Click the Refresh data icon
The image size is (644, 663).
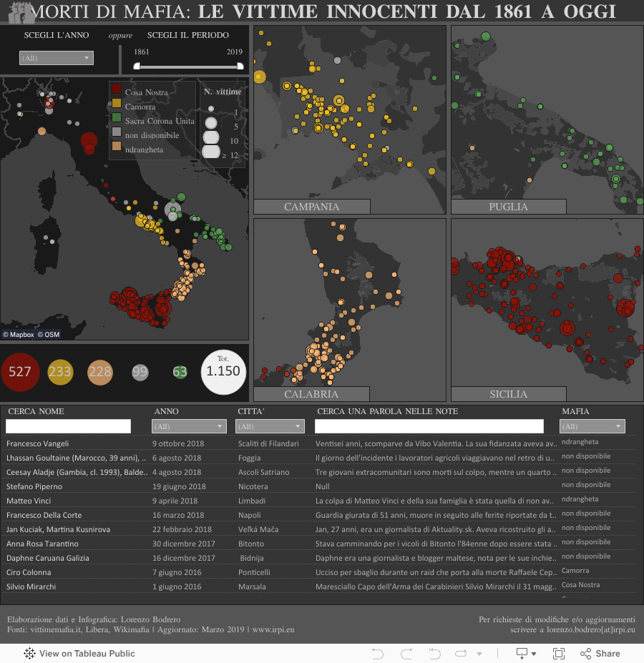click(x=461, y=654)
